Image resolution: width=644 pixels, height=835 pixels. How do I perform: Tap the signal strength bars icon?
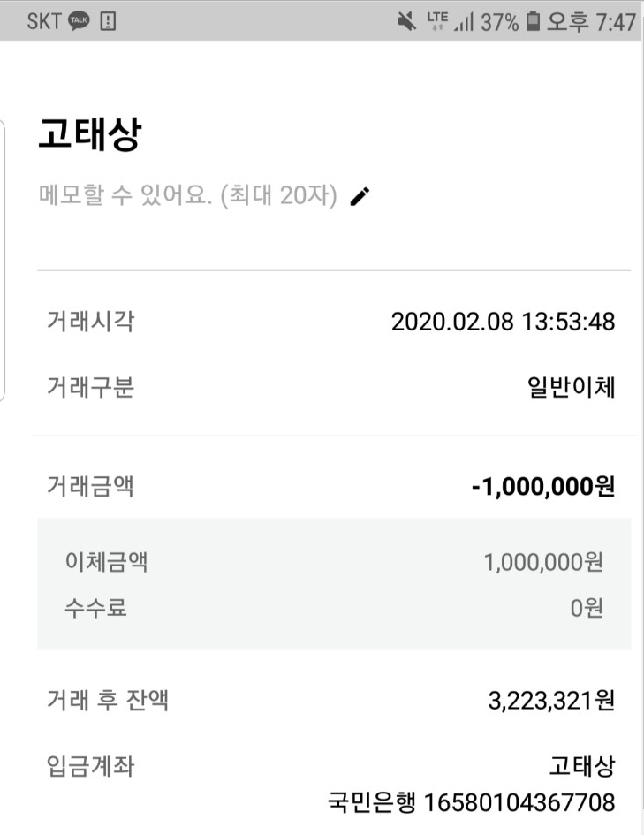click(x=464, y=22)
